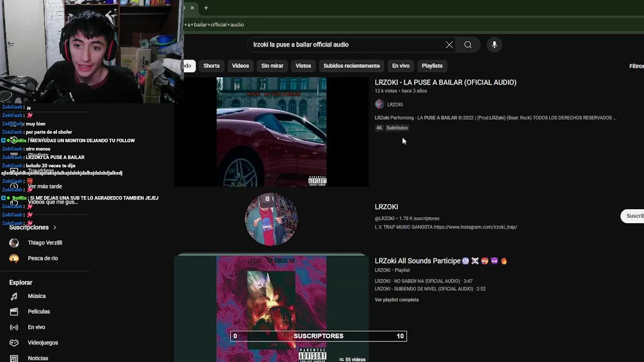
Task: Open LRZoki All Sounds Participe playlist
Action: coord(441,261)
